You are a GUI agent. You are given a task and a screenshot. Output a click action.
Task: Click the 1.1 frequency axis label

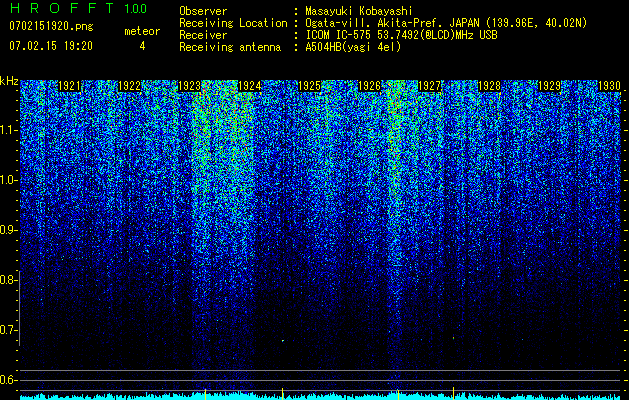point(8,130)
